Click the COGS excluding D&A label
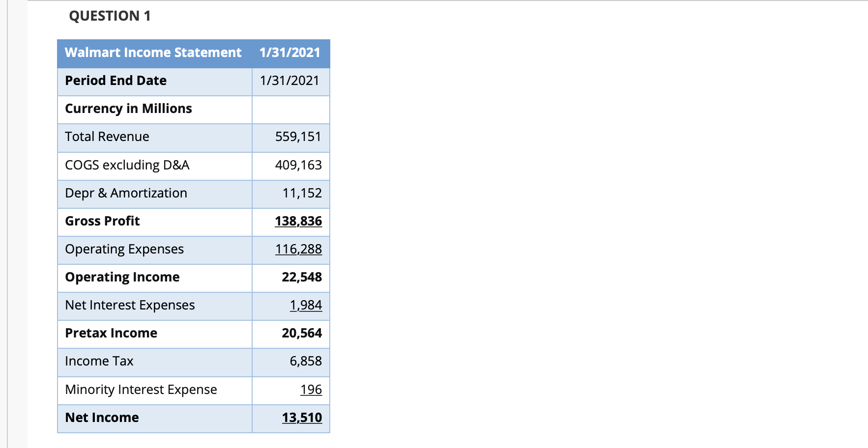 [127, 165]
